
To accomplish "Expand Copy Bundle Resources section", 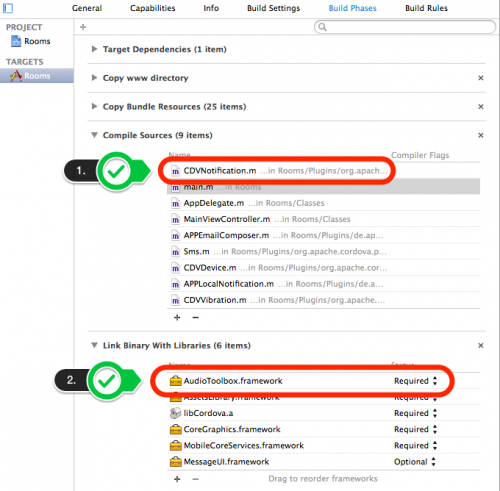I will click(94, 106).
